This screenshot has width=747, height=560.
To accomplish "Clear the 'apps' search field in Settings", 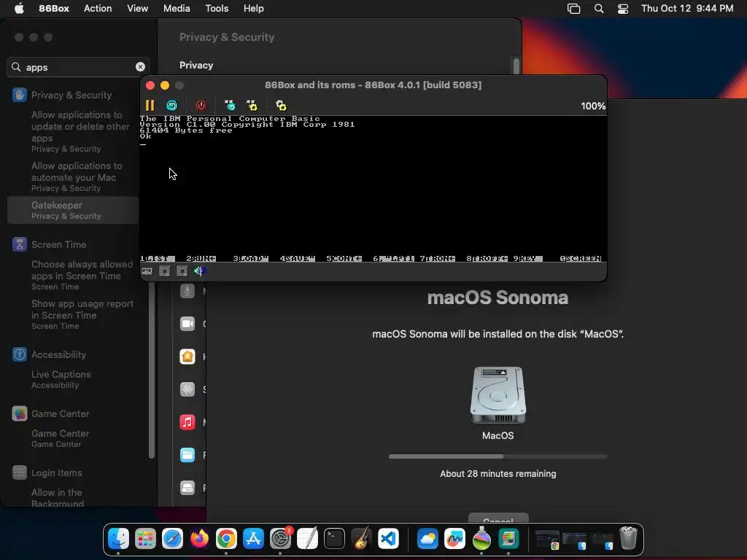I will pos(140,67).
